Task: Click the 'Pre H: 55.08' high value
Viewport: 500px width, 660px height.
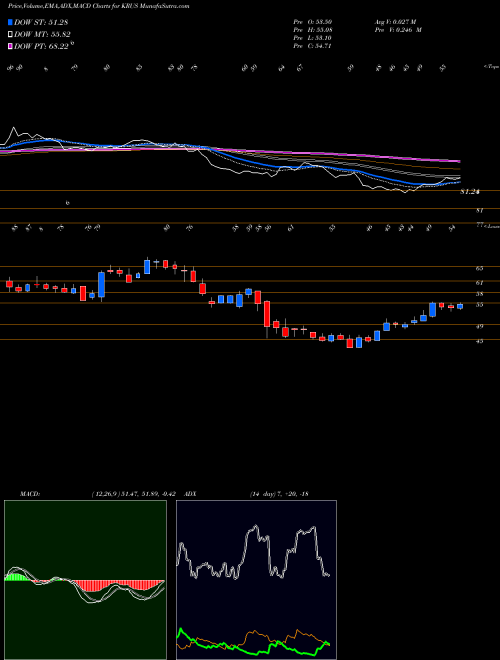Action: (313, 30)
